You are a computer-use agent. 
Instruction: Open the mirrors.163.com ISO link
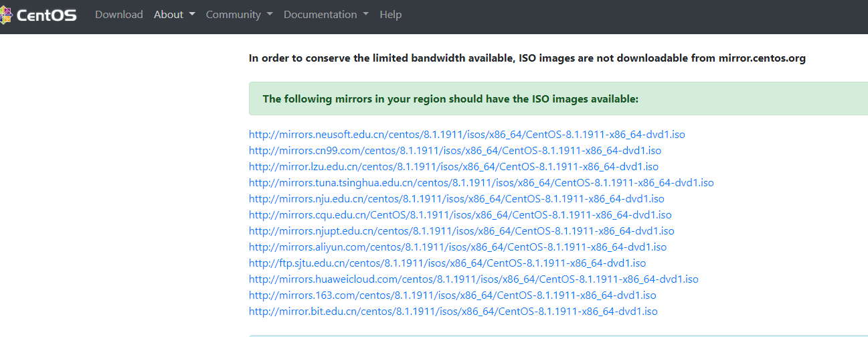point(452,295)
